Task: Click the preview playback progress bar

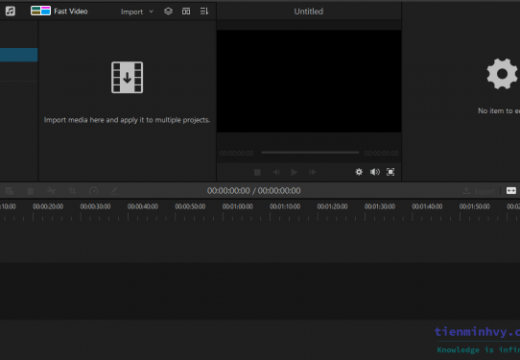Action: 310,152
